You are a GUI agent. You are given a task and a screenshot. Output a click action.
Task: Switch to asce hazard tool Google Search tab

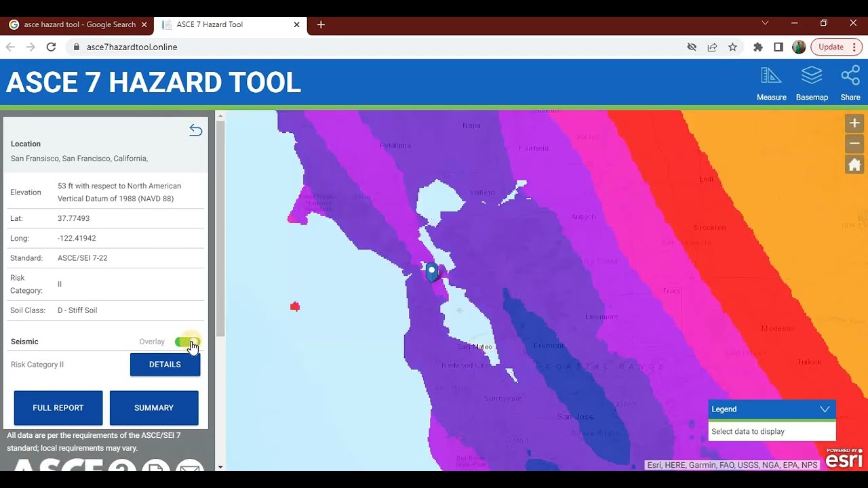point(78,24)
